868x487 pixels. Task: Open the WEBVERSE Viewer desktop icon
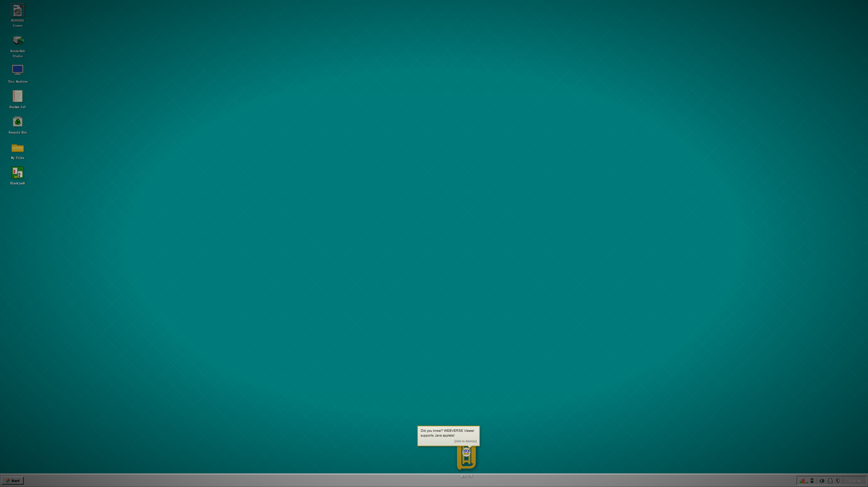coord(17,11)
